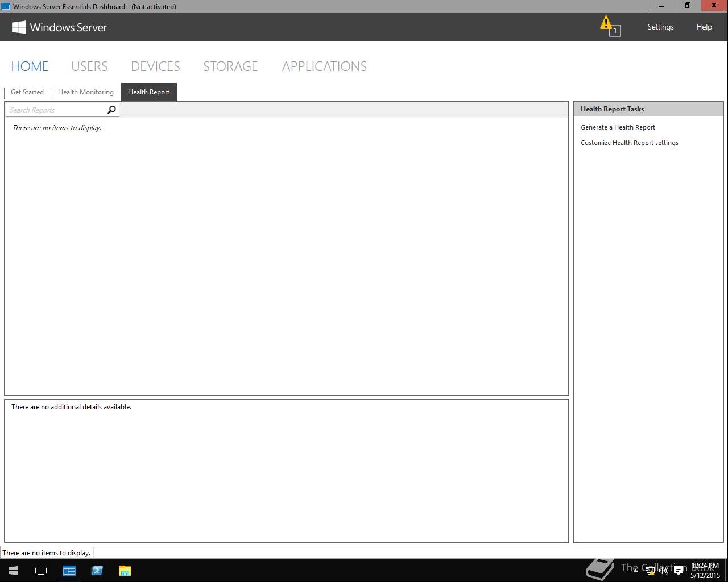
Task: Open the volume control in system tray
Action: click(664, 571)
